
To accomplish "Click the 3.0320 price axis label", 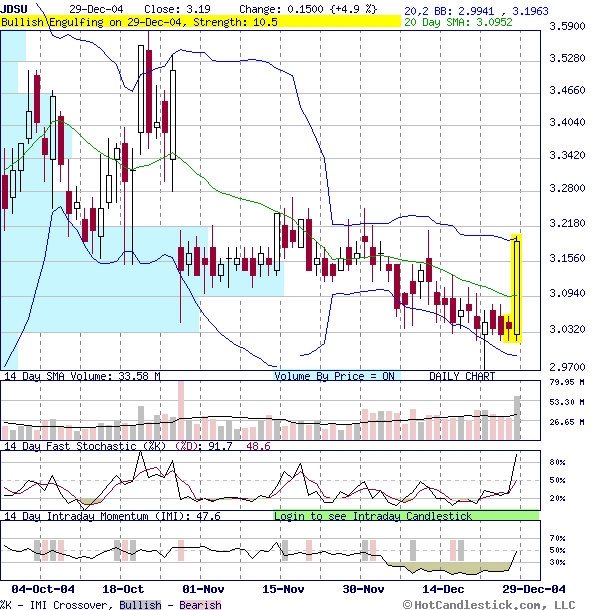I will 567,330.
